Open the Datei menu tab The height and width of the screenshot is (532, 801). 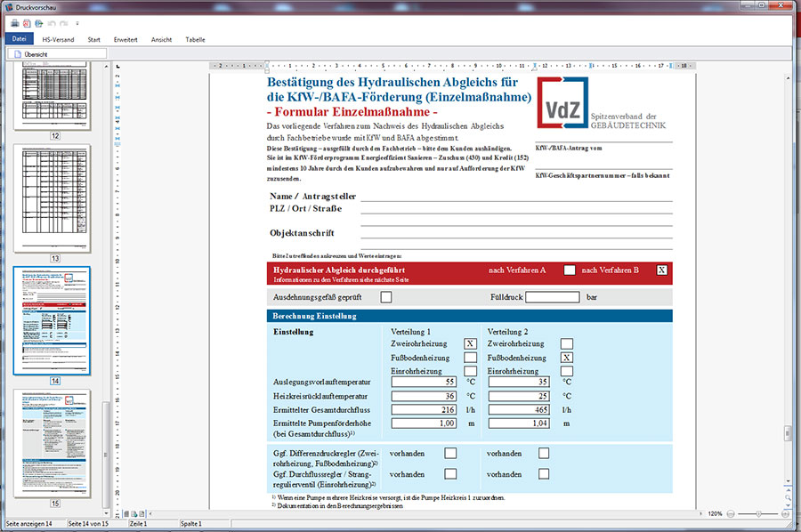pyautogui.click(x=20, y=39)
